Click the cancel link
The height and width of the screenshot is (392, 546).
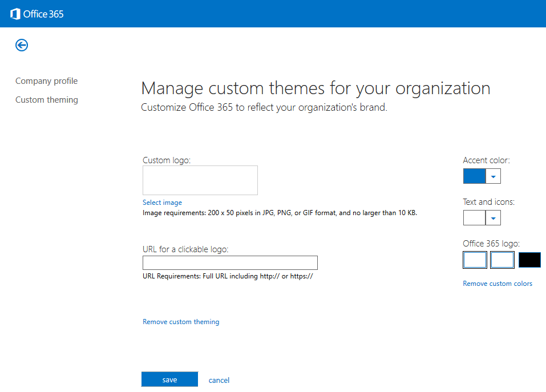click(x=219, y=380)
